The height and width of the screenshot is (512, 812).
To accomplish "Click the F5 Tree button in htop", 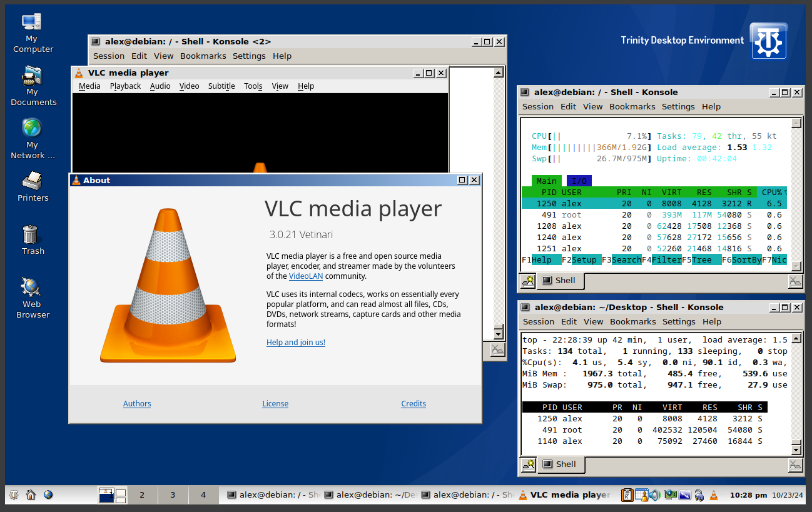I will [701, 259].
